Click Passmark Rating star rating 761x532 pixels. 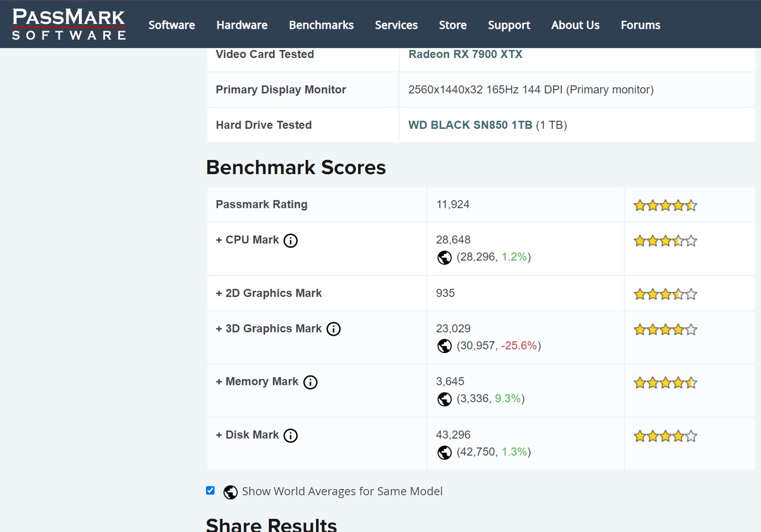click(x=665, y=205)
